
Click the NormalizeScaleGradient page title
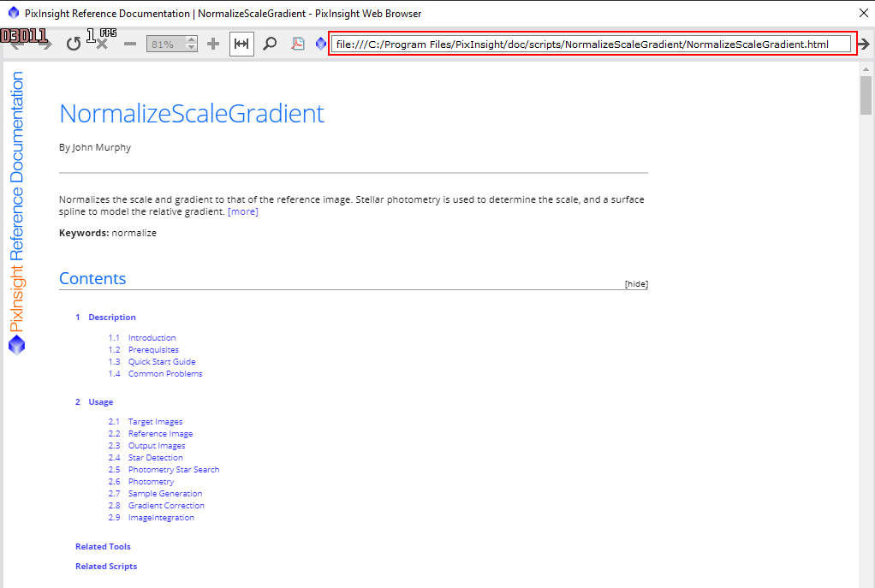[192, 114]
